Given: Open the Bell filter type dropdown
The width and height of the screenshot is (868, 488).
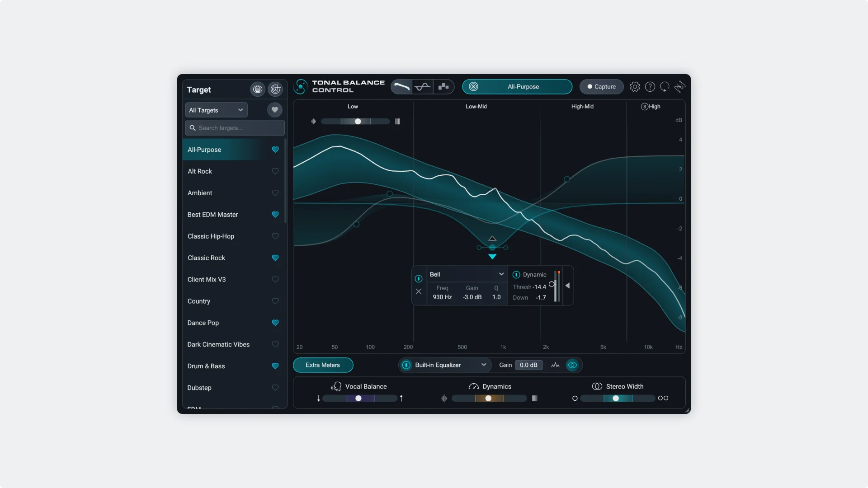Looking at the screenshot, I should click(x=467, y=274).
